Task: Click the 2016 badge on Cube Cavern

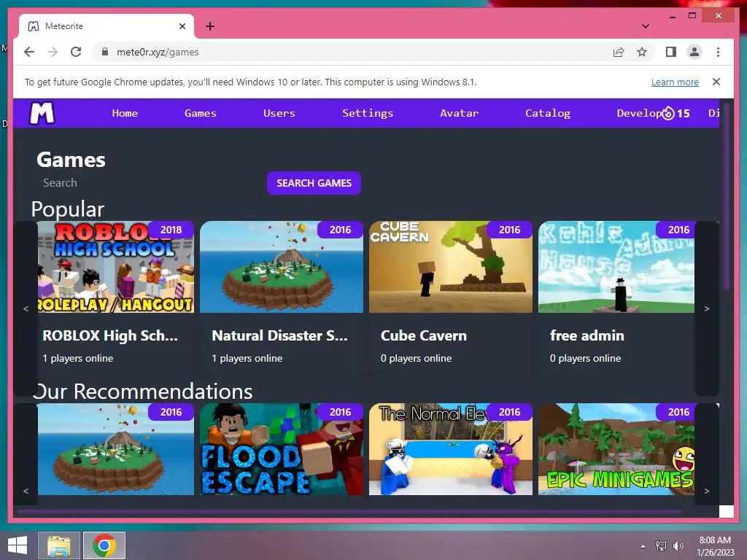Action: coord(509,230)
